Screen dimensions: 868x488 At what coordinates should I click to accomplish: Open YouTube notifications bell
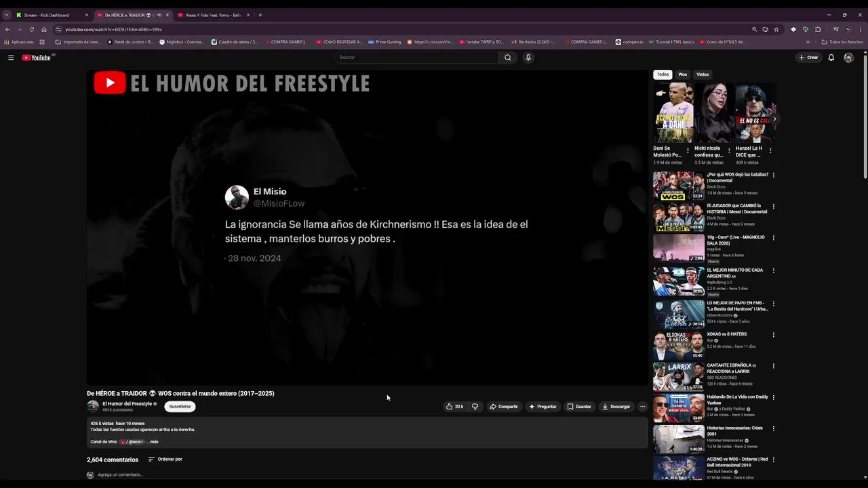pyautogui.click(x=831, y=58)
